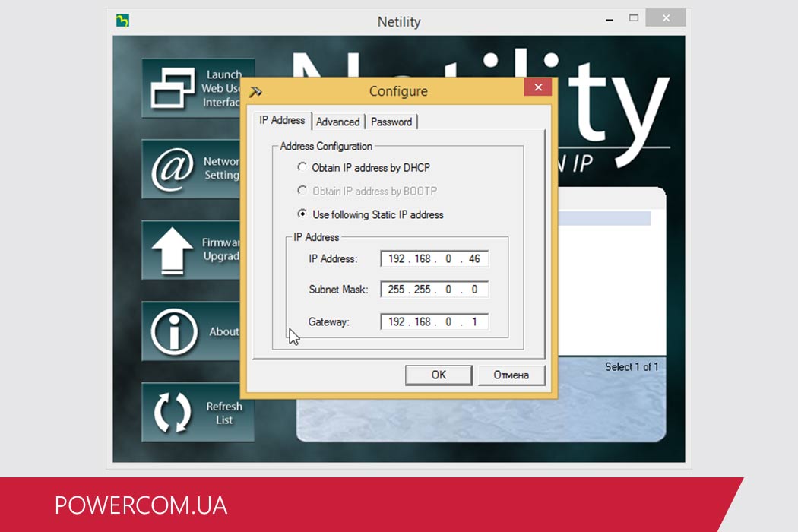Click the Launch Web User Interface icon

tap(173, 88)
